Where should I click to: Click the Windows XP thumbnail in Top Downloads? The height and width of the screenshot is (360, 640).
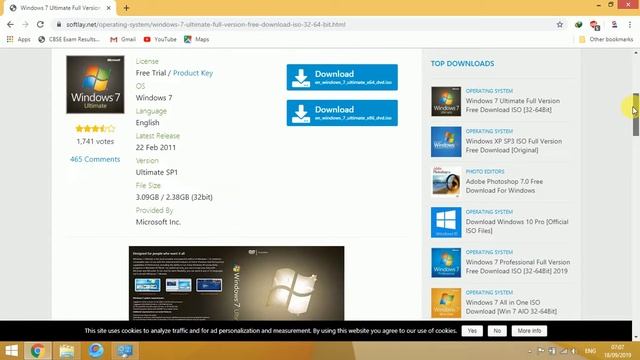click(x=446, y=142)
